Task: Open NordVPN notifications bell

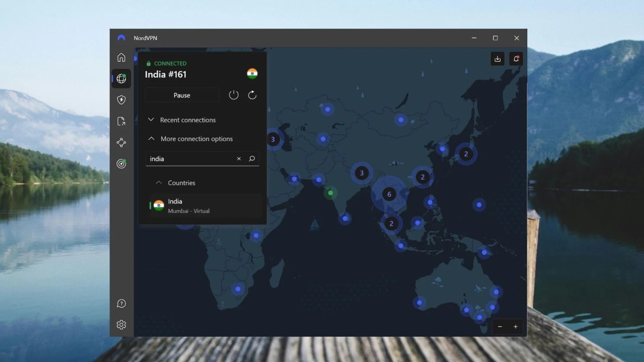Action: (516, 59)
